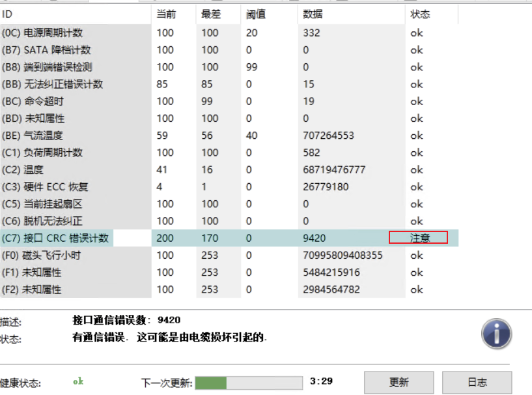Click the 阈值 column header
Image resolution: width=532 pixels, height=395 pixels.
point(255,14)
